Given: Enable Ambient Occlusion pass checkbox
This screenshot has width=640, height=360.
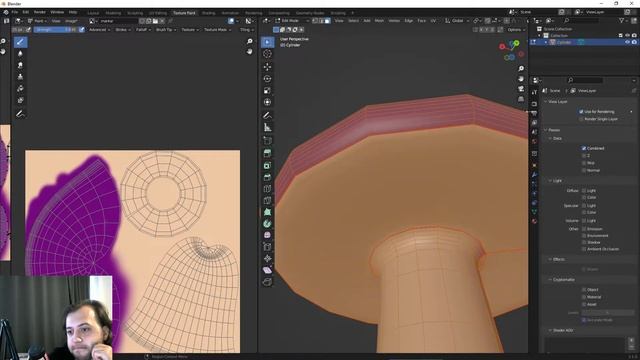Looking at the screenshot, I should pos(584,249).
